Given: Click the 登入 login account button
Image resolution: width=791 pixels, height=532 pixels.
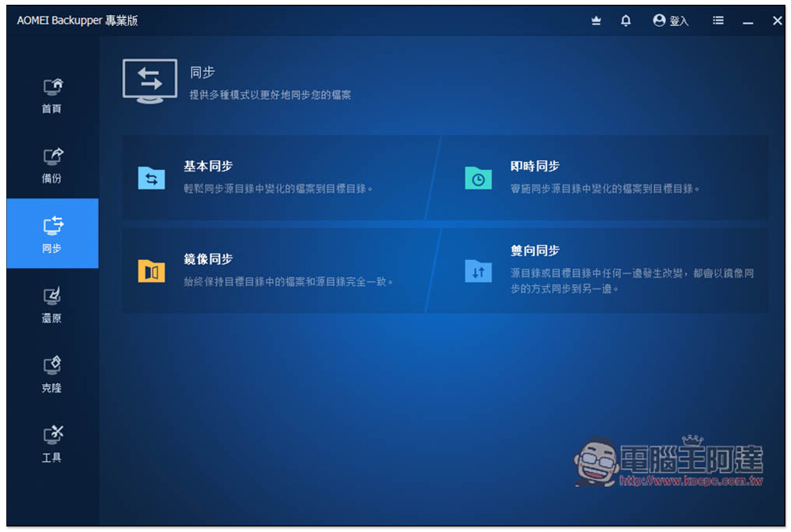Looking at the screenshot, I should pyautogui.click(x=671, y=21).
